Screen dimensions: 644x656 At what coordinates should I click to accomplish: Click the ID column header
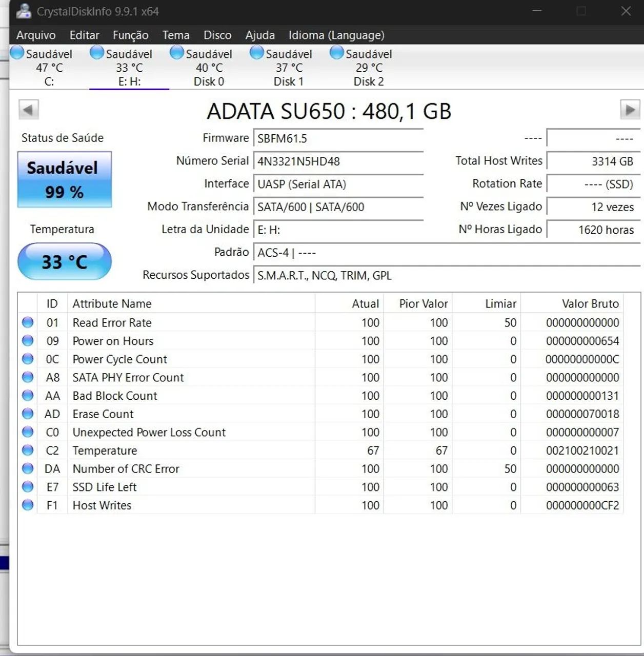pos(52,303)
